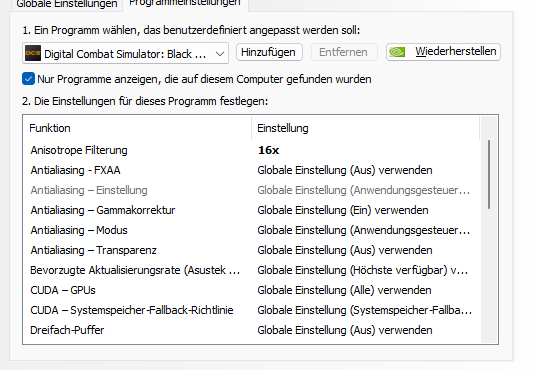Open Antialiasing – Modus setting value
This screenshot has width=536, height=370.
[363, 230]
